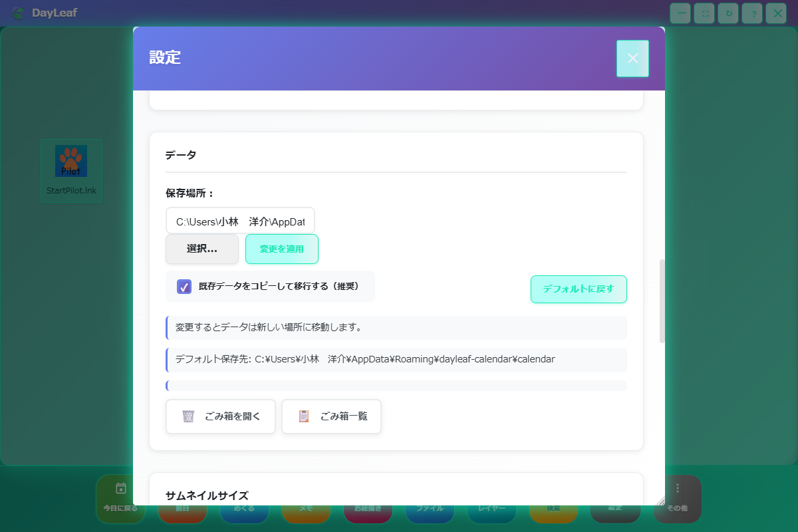Viewport: 798px width, 532px height.
Task: Click the 今日に戻る calendar icon
Action: pyautogui.click(x=120, y=489)
